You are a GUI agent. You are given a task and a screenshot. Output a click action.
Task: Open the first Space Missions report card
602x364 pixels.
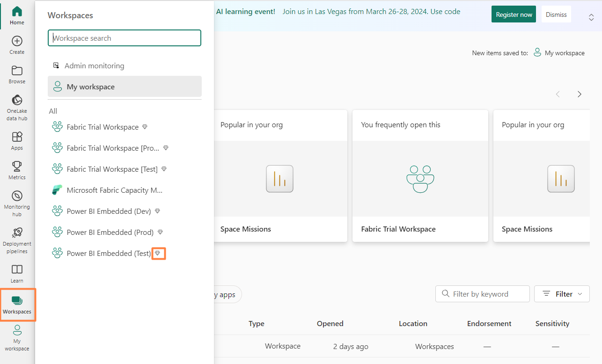point(280,176)
